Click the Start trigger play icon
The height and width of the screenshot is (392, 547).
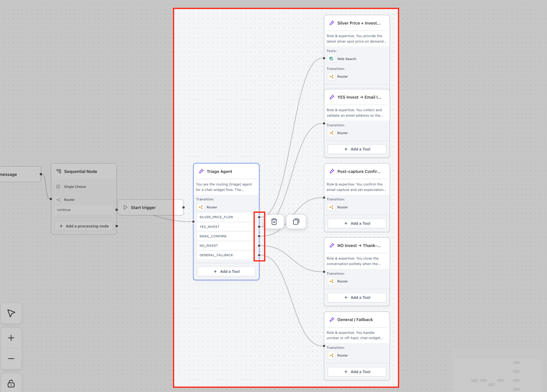tap(125, 208)
